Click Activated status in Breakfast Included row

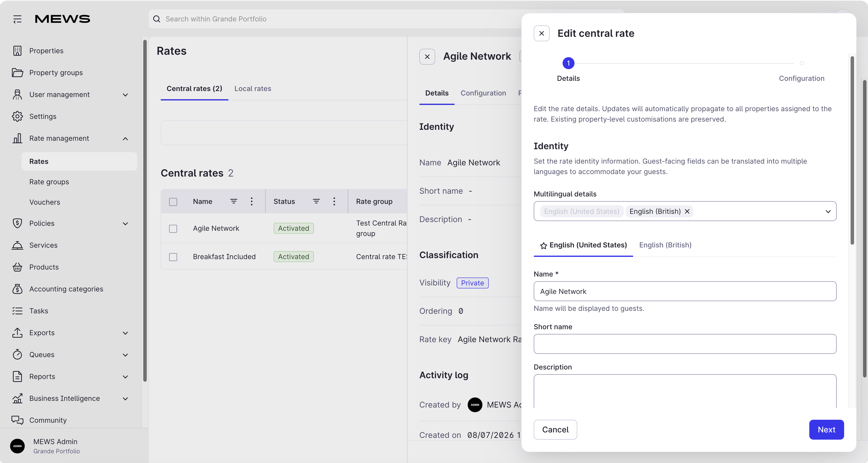pos(293,256)
